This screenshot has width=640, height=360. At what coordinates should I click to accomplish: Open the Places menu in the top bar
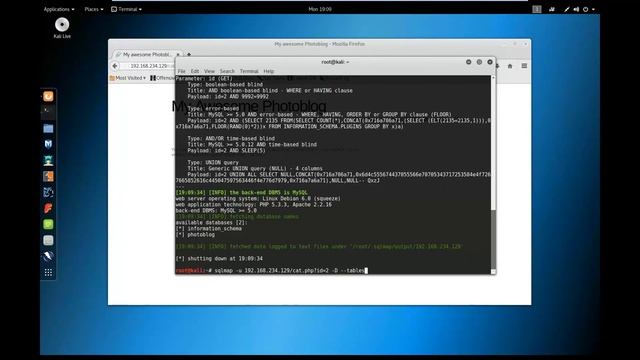point(93,9)
